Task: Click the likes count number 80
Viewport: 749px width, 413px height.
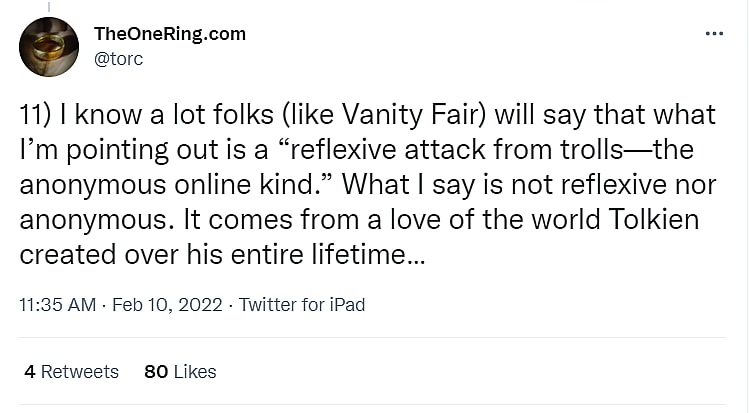Action: pyautogui.click(x=155, y=371)
